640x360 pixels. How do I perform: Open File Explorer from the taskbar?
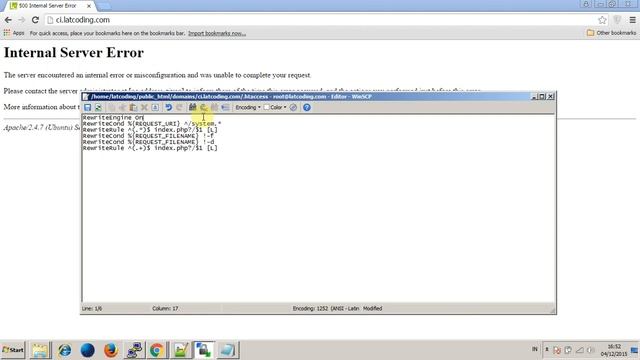40,350
